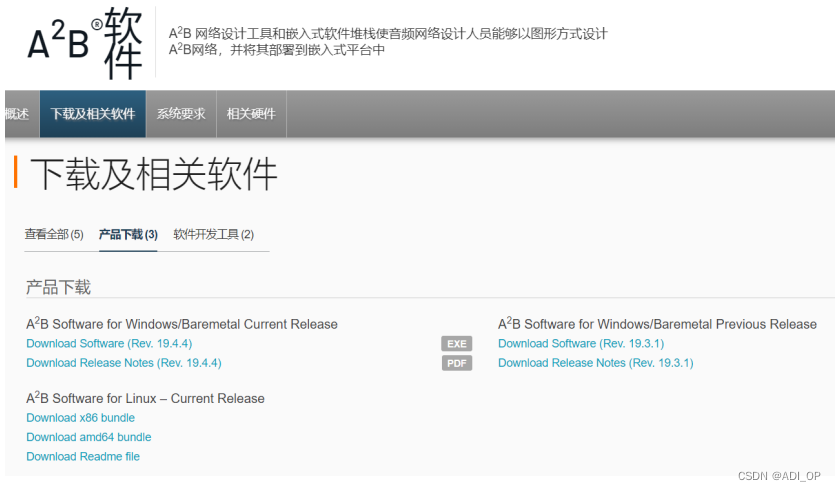
Task: Switch to 软件开发工具 (2) filter
Action: click(x=213, y=235)
